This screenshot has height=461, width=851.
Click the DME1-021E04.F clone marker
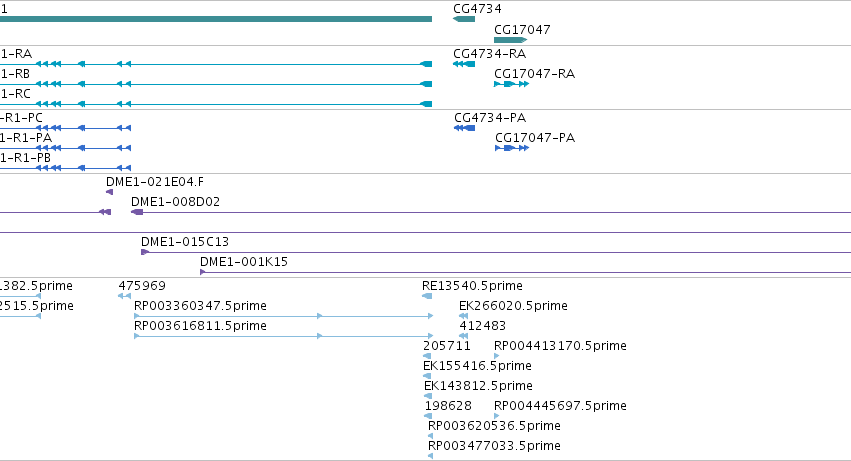coord(109,192)
